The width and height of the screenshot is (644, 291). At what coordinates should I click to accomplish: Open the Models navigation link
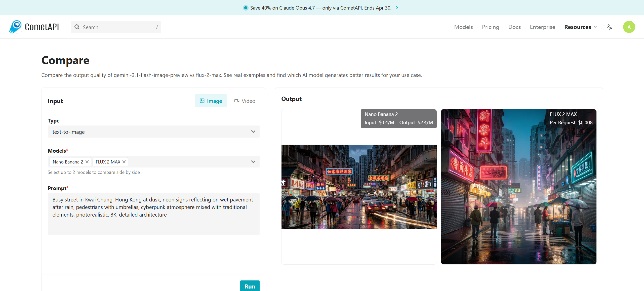click(463, 27)
